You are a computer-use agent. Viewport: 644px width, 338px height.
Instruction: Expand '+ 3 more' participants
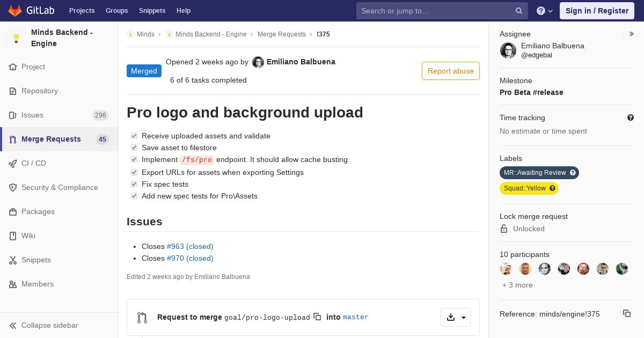pyautogui.click(x=517, y=285)
